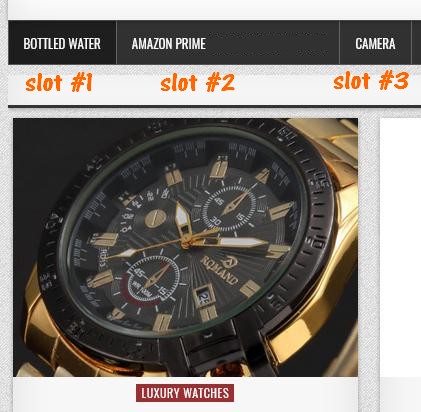421x412 pixels.
Task: Click the orange slot #3 label
Action: pos(371,81)
